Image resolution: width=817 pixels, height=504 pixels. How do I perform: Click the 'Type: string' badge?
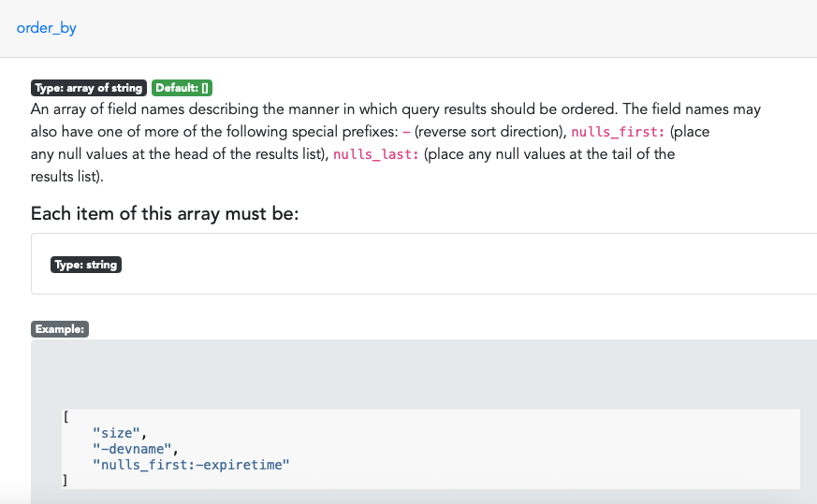click(x=86, y=265)
